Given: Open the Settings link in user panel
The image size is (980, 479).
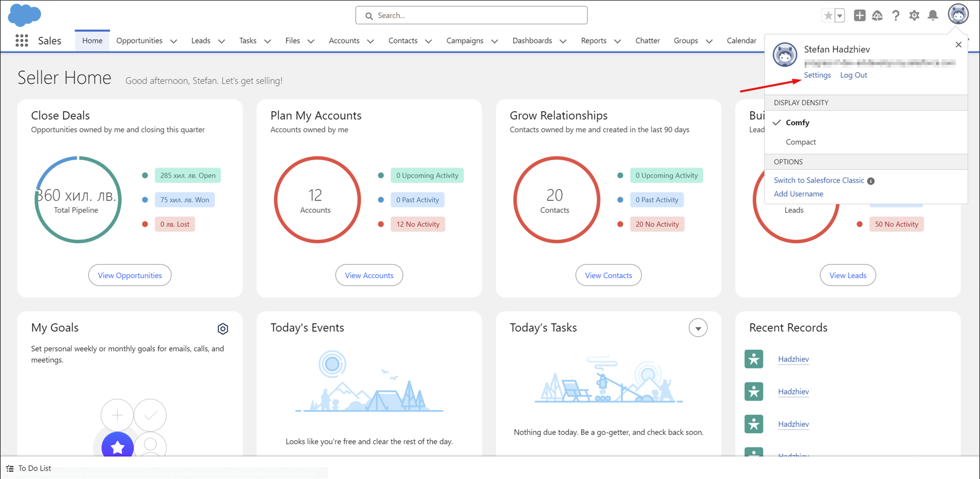Looking at the screenshot, I should [x=817, y=75].
